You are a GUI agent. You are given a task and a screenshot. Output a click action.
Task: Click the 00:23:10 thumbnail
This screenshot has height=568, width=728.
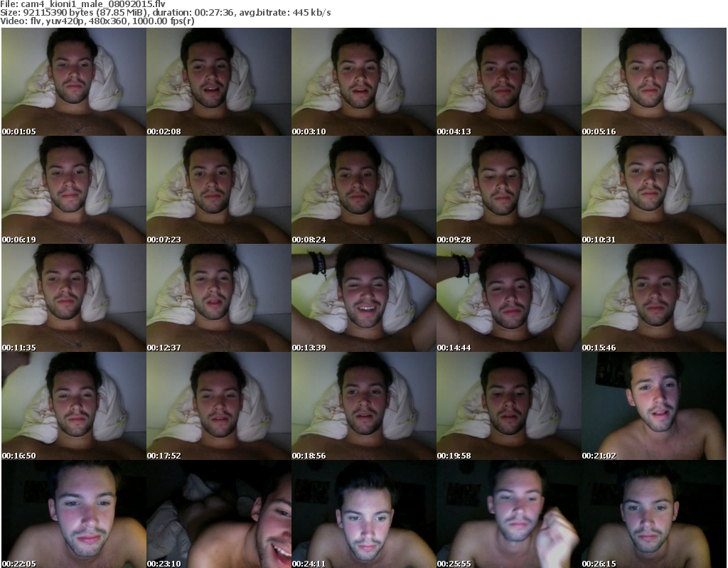[x=219, y=514]
